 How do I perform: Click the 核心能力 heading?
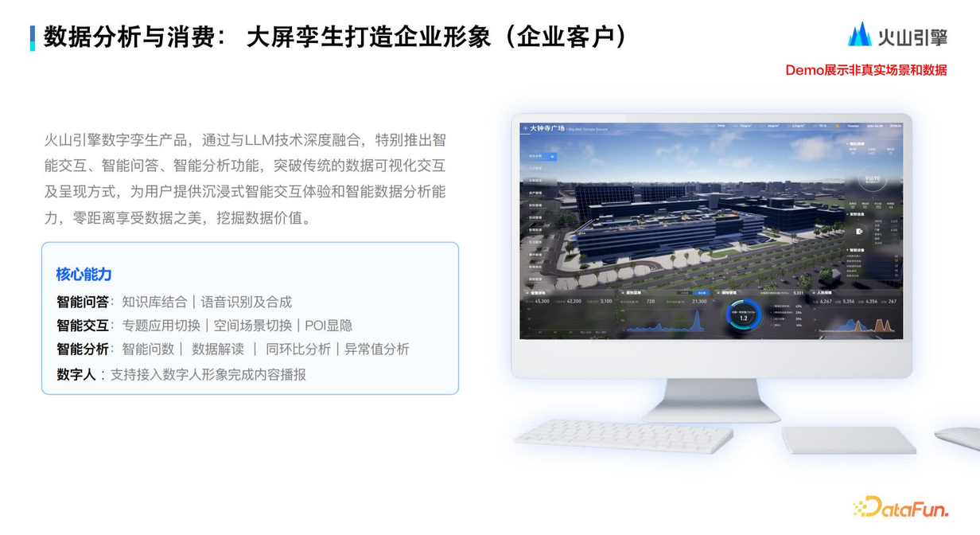84,275
